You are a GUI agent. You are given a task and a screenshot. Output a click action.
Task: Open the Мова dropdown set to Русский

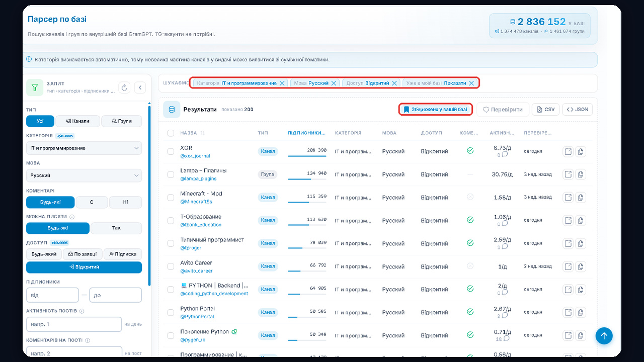coord(84,175)
